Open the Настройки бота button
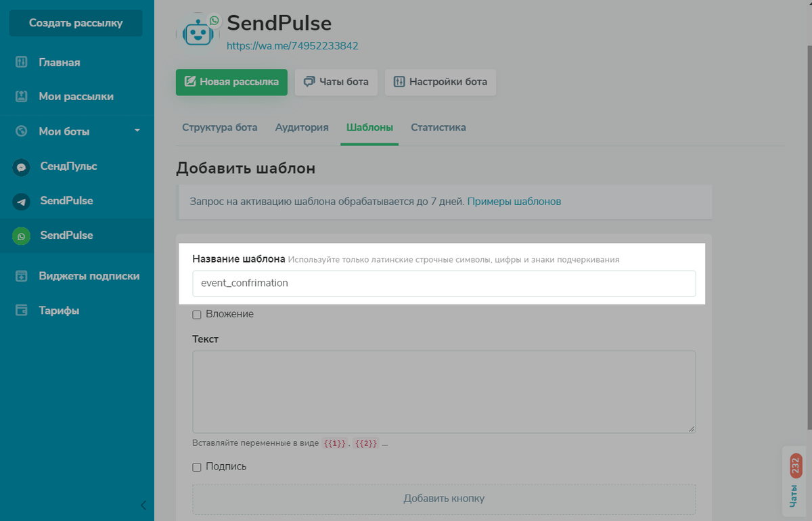This screenshot has width=812, height=521. [441, 82]
